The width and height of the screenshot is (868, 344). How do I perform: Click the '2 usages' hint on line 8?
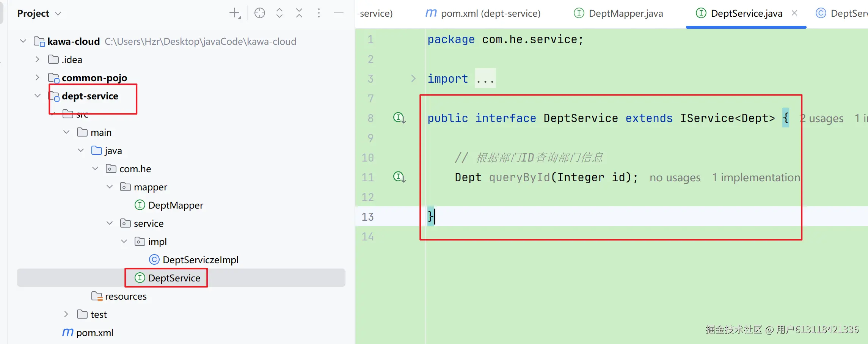pyautogui.click(x=822, y=118)
